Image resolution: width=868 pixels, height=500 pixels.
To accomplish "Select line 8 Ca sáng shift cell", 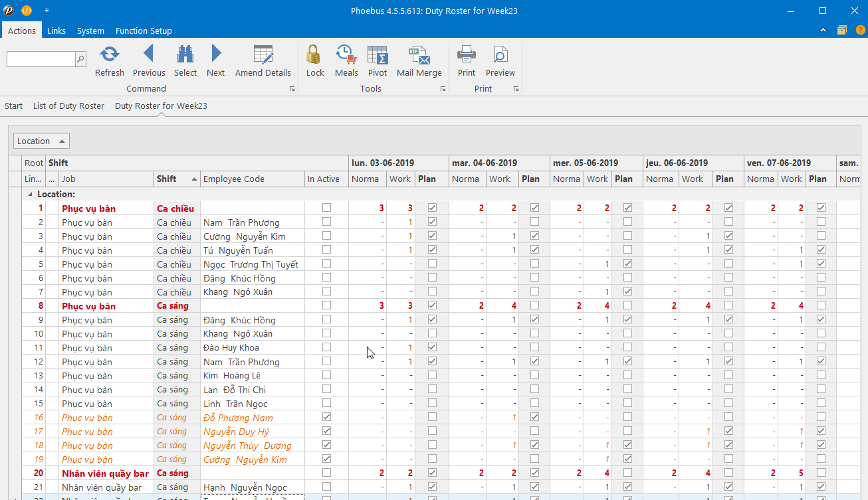I will [177, 306].
